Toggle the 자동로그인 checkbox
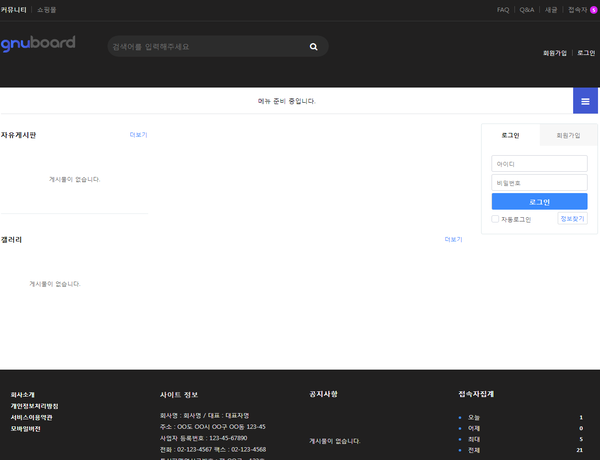Screen dimensions: 600x460 tap(495, 219)
